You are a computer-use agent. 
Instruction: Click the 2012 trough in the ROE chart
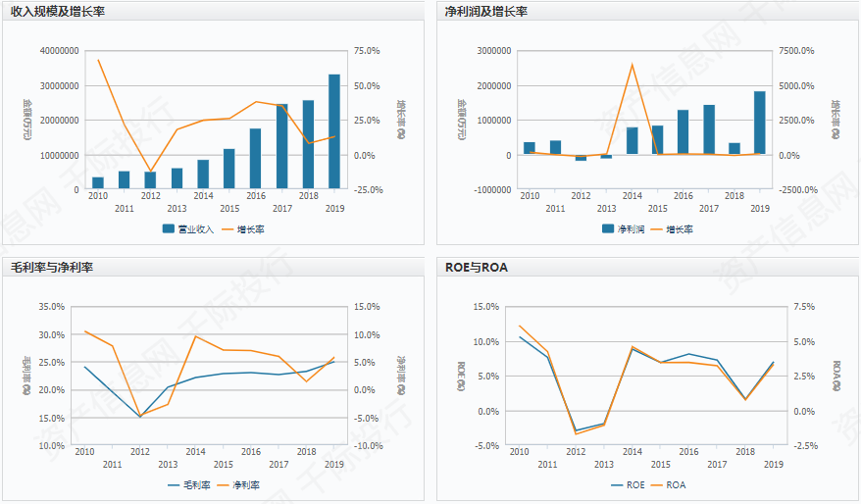click(576, 430)
